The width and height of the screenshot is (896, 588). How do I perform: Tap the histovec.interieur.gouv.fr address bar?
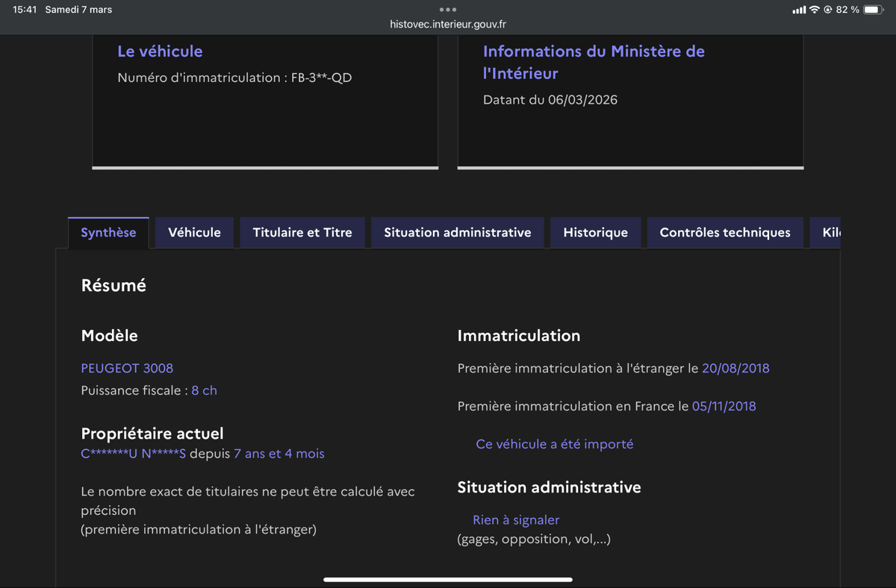point(448,25)
